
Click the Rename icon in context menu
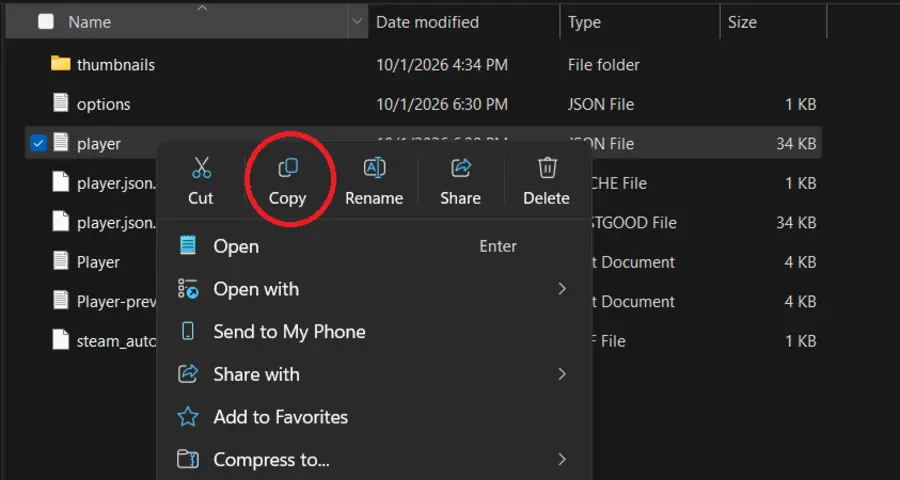(374, 168)
